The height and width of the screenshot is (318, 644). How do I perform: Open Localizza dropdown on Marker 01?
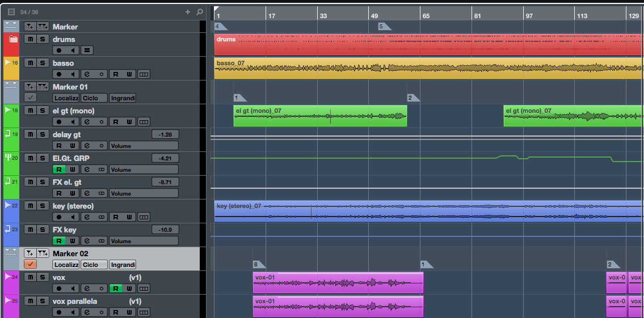click(66, 98)
